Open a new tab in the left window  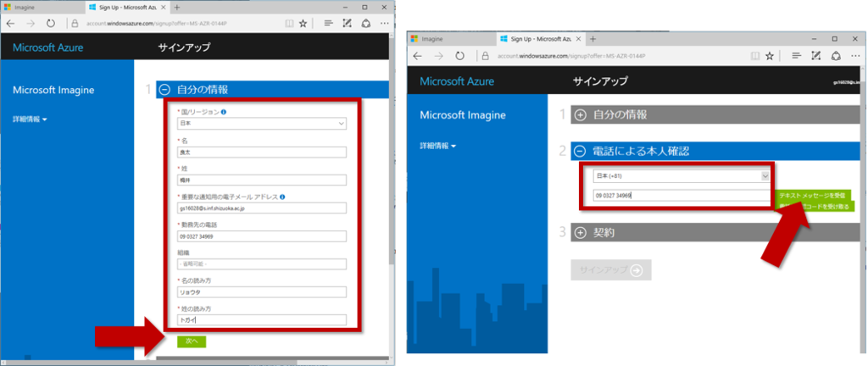click(176, 7)
